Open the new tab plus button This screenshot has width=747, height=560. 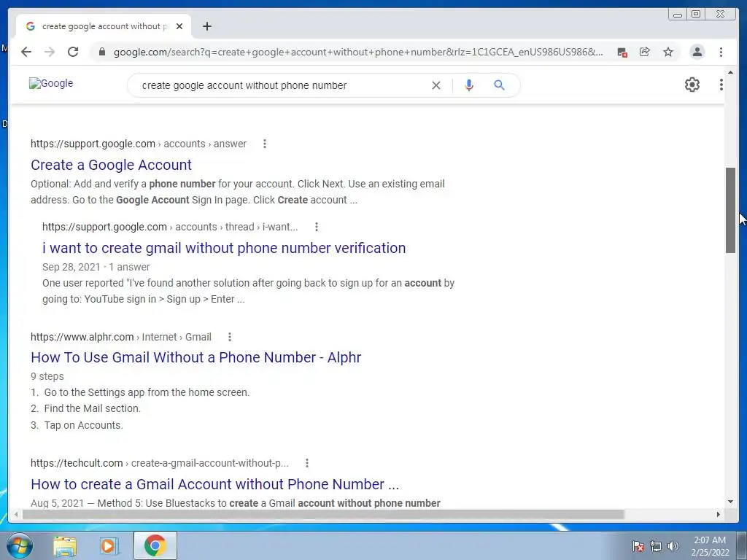(206, 26)
